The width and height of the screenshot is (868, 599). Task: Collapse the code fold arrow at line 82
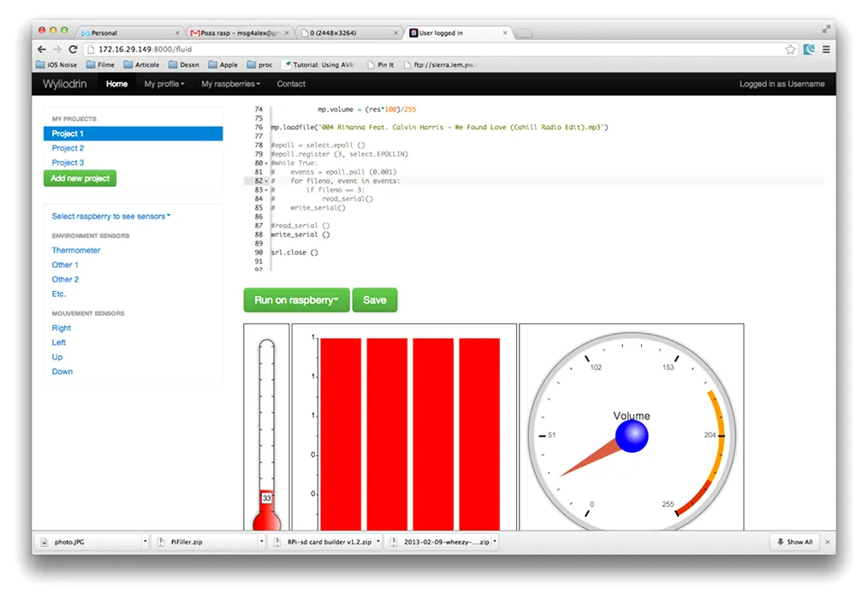pyautogui.click(x=266, y=181)
